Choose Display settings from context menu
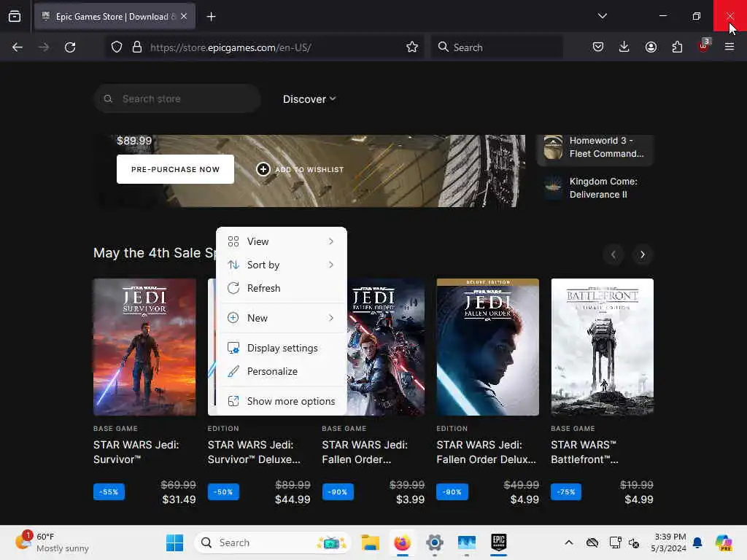The width and height of the screenshot is (747, 560). [281, 348]
